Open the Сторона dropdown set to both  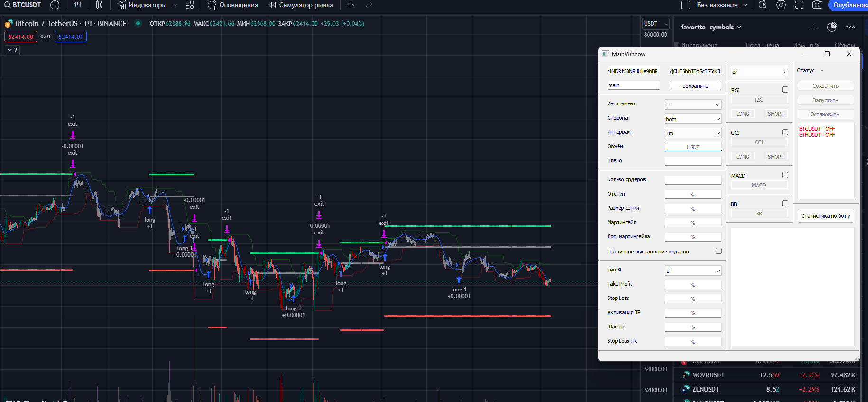[693, 119]
